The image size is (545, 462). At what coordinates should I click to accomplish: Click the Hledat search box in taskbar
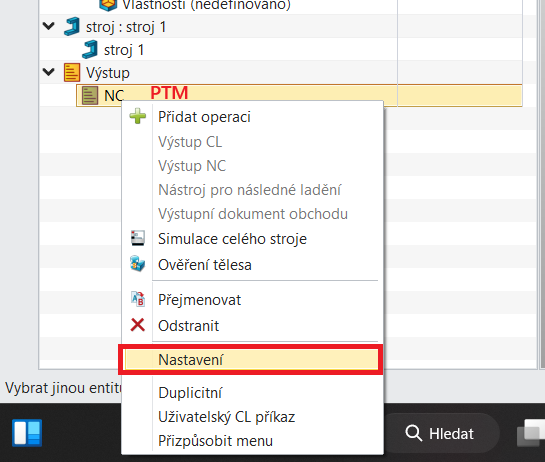pos(441,433)
